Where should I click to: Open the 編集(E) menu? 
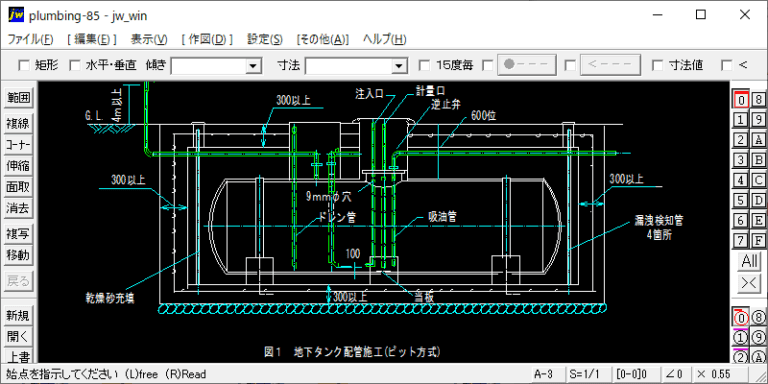(x=92, y=40)
